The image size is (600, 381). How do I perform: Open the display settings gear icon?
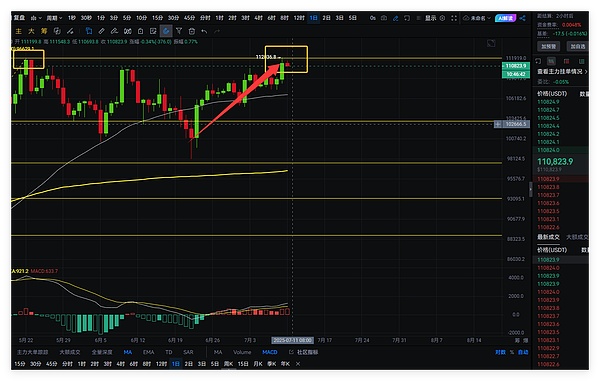442,18
